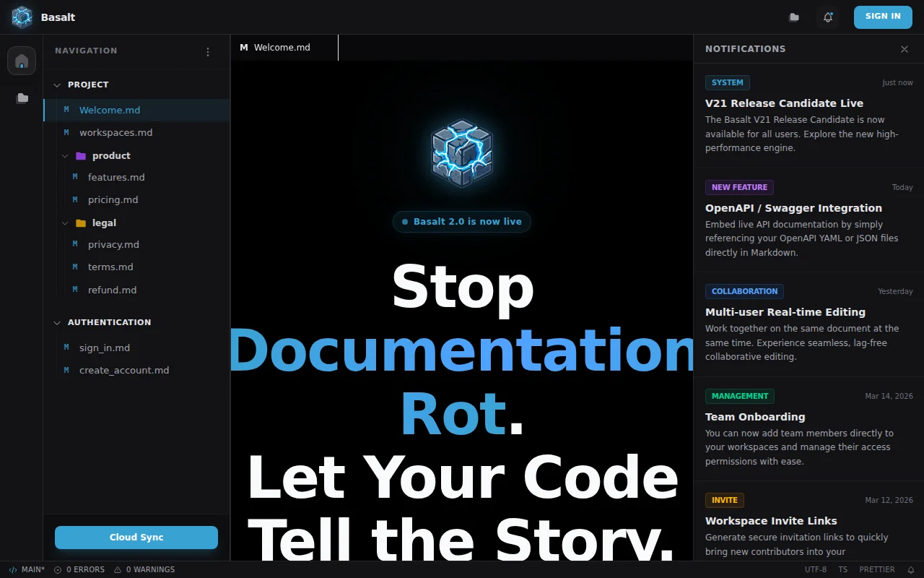Click the MANAGEMENT notification tag
Image resolution: width=924 pixels, height=578 pixels.
click(740, 396)
